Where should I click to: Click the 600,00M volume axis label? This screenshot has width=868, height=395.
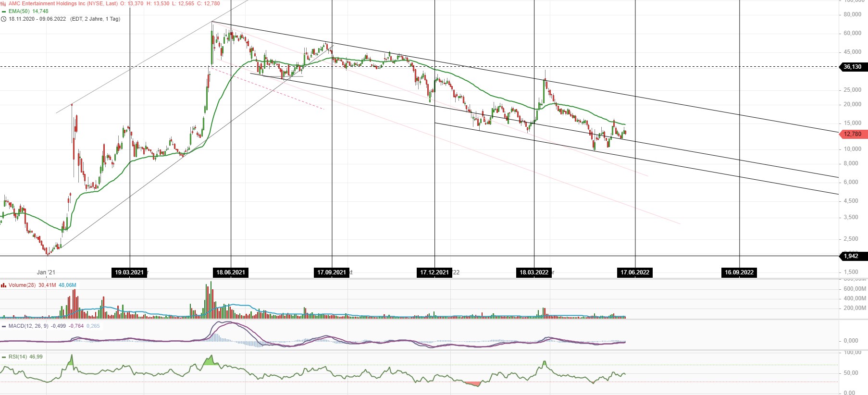(855, 289)
